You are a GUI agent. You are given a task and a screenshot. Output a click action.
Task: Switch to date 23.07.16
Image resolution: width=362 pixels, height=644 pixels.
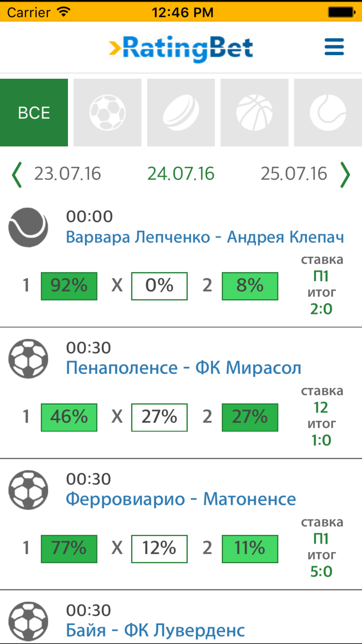(67, 174)
